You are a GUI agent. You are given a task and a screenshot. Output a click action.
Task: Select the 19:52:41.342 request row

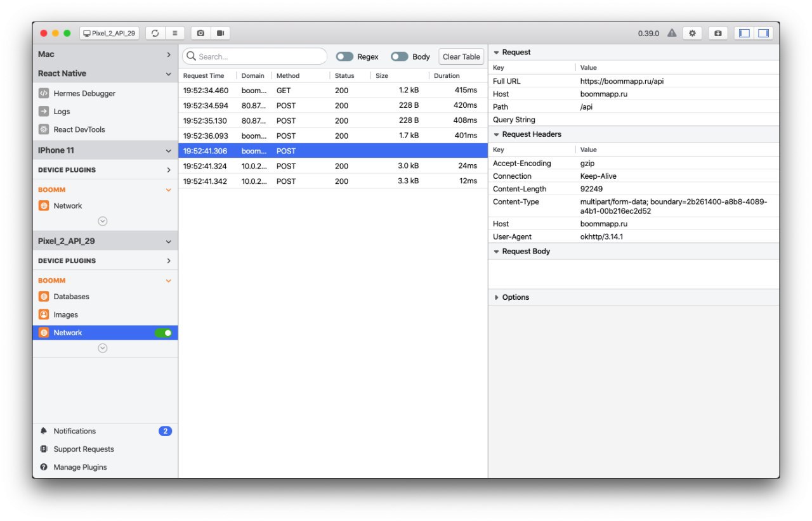333,181
